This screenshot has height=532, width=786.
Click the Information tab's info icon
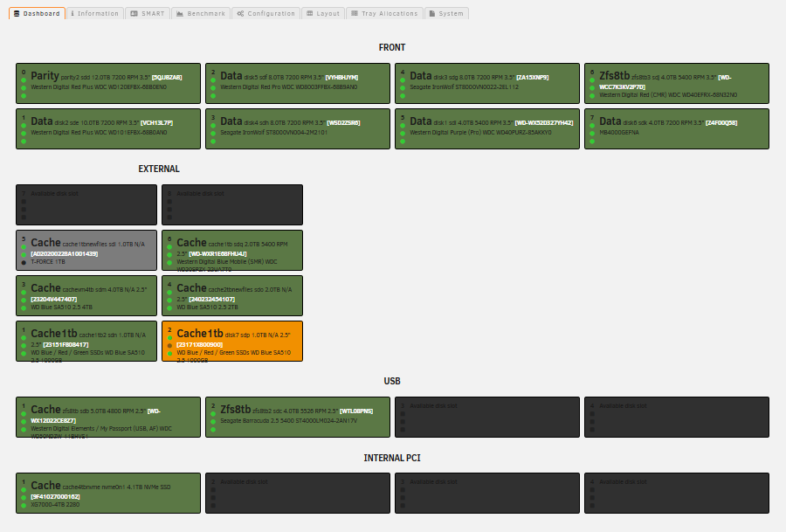[x=72, y=13]
